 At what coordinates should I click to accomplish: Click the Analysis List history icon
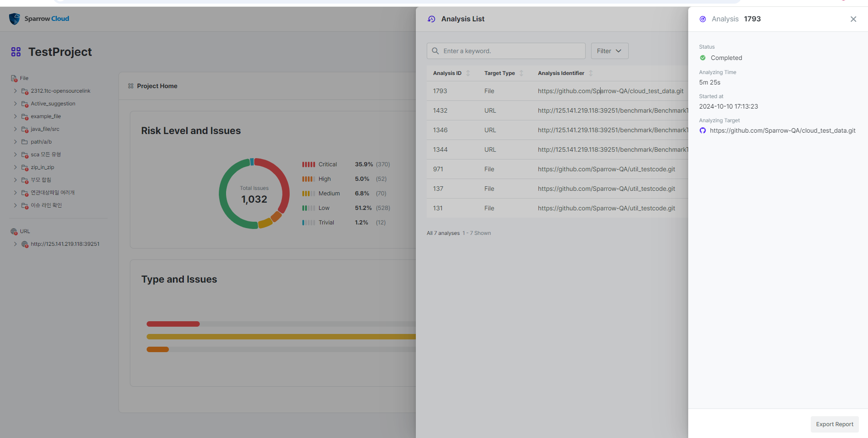(x=431, y=19)
